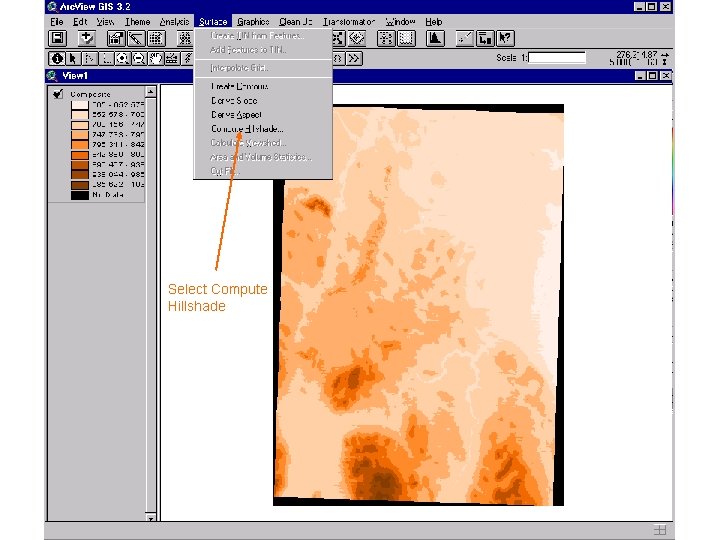
Task: Click the tool button left of the double chevron
Action: [x=338, y=58]
